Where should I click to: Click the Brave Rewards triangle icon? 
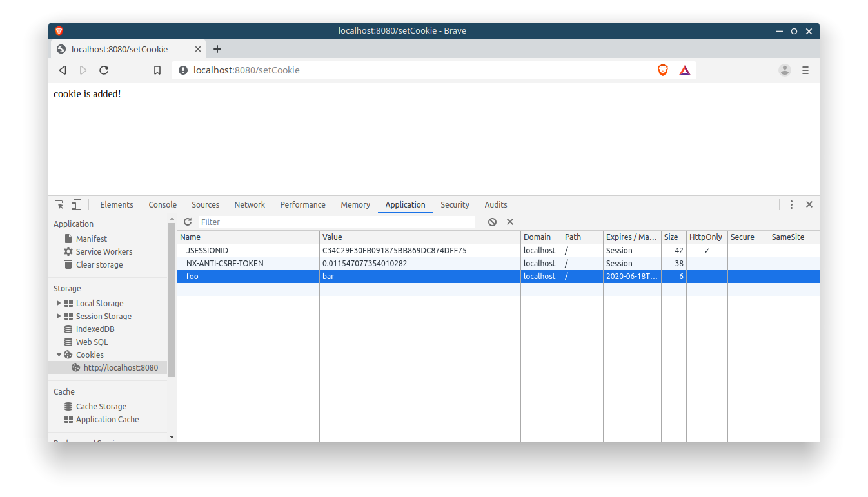click(684, 70)
